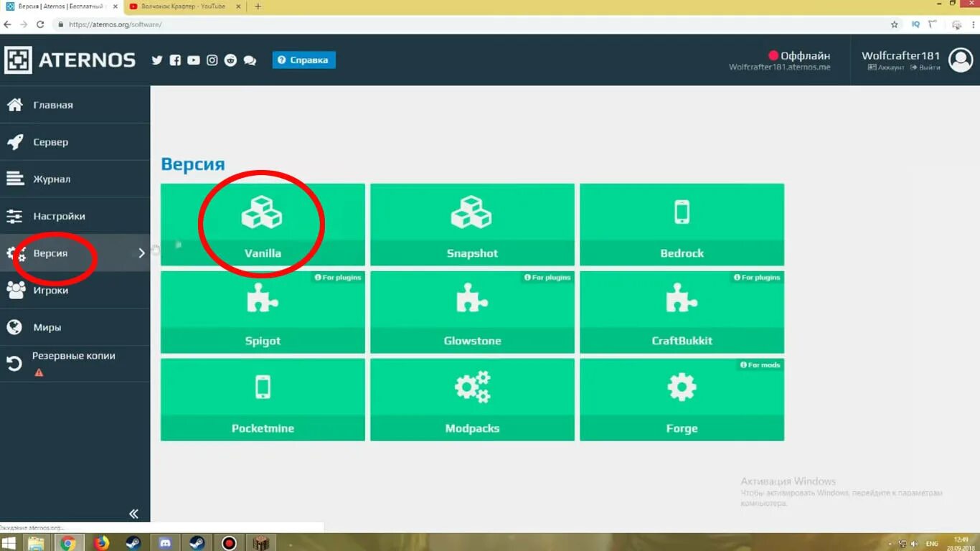980x551 pixels.
Task: Open Главная in the sidebar
Action: click(x=75, y=105)
